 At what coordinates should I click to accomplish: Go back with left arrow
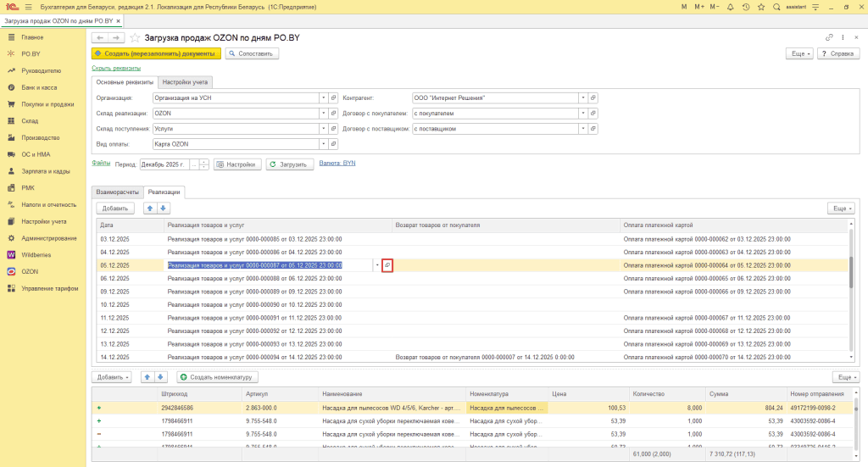click(100, 37)
